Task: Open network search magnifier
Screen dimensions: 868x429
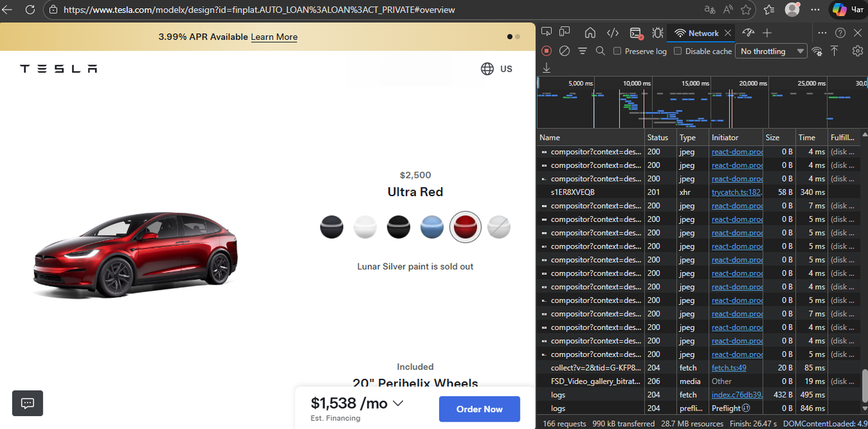Action: tap(601, 51)
